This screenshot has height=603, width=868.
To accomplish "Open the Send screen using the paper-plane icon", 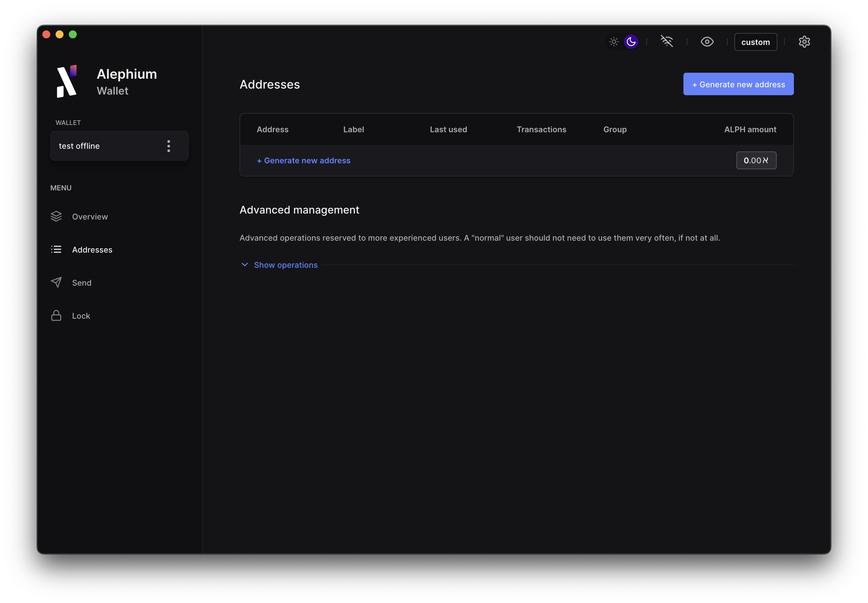I will [x=82, y=282].
